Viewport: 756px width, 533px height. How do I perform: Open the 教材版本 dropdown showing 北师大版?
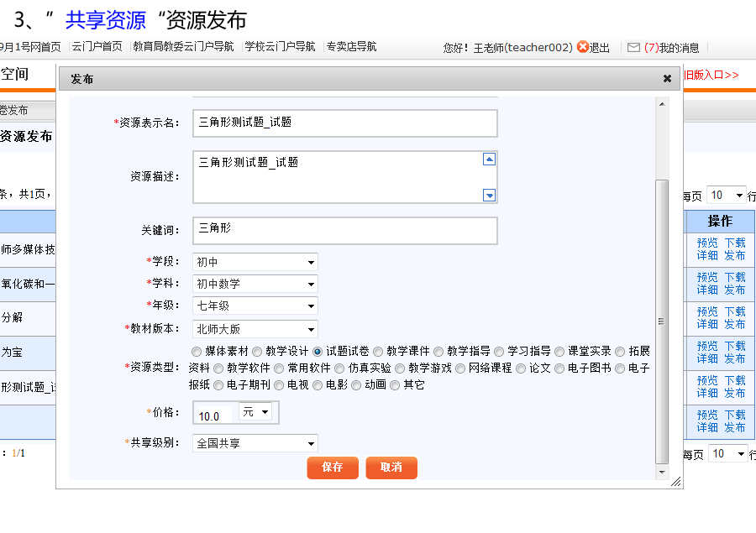click(x=255, y=329)
